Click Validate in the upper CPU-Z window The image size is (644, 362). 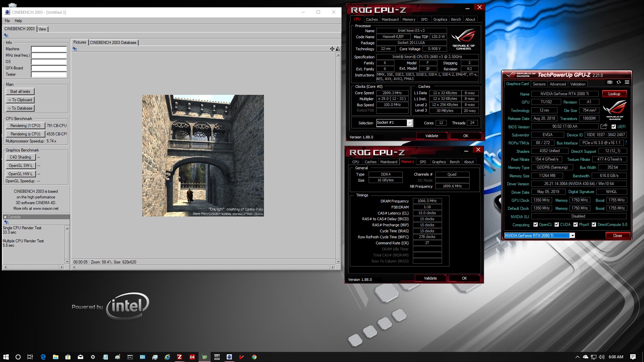point(432,136)
